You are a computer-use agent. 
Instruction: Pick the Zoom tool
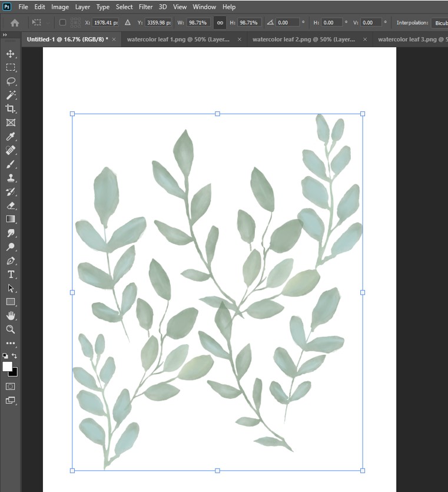coord(11,329)
